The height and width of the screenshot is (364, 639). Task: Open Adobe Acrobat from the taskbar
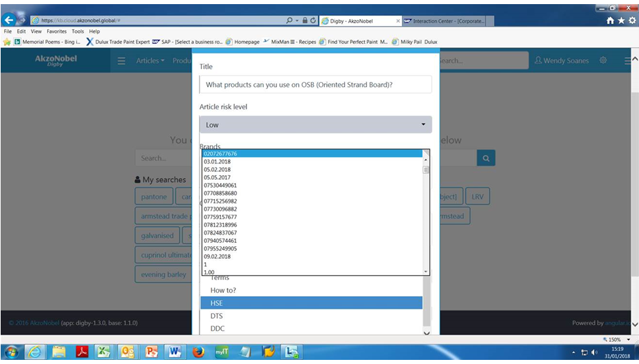coord(82,352)
